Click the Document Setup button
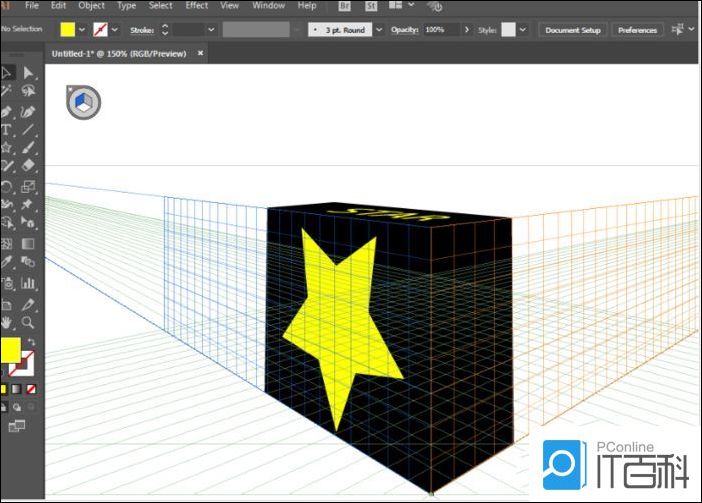702x503 pixels. pos(573,30)
